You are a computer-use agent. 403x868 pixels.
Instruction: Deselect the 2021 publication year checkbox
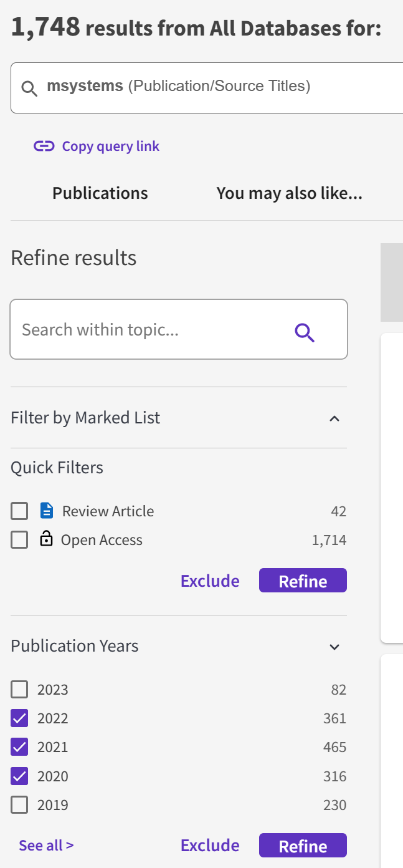point(19,747)
